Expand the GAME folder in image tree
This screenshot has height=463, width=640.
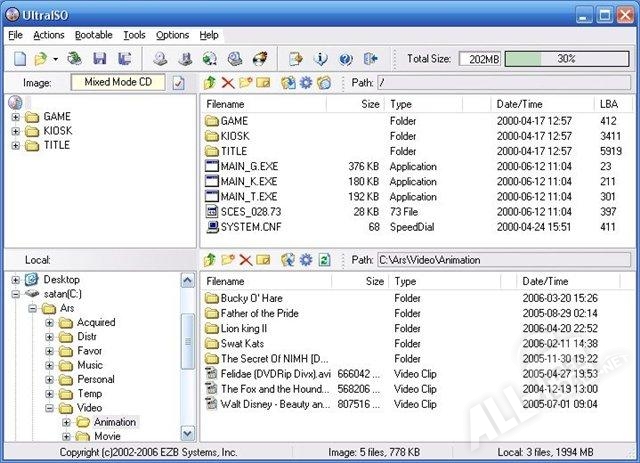(16, 117)
